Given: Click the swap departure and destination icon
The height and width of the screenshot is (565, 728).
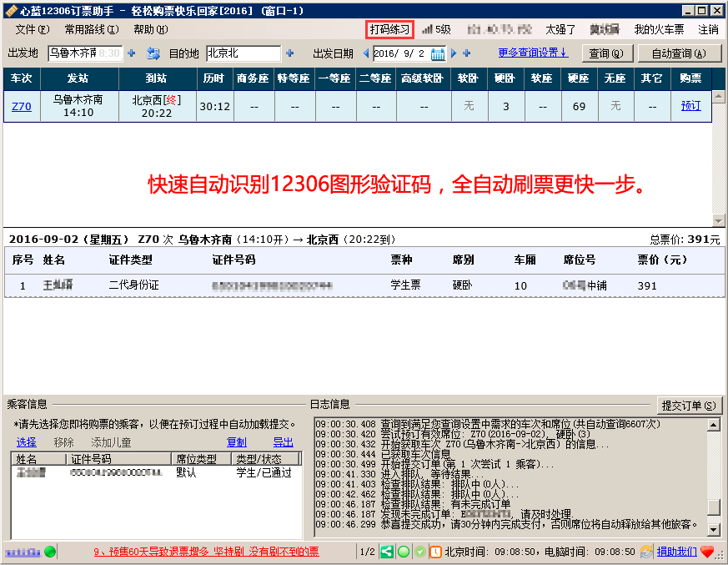Looking at the screenshot, I should tap(153, 53).
